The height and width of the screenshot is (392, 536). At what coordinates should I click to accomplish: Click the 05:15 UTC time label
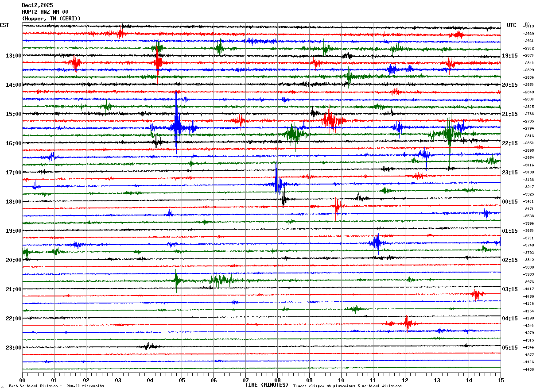tap(510, 348)
